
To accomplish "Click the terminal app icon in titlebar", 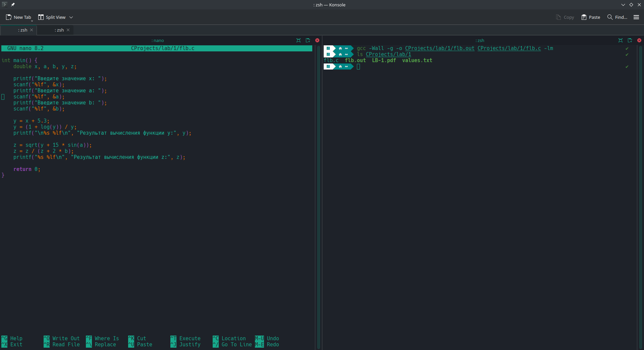I will pos(4,5).
